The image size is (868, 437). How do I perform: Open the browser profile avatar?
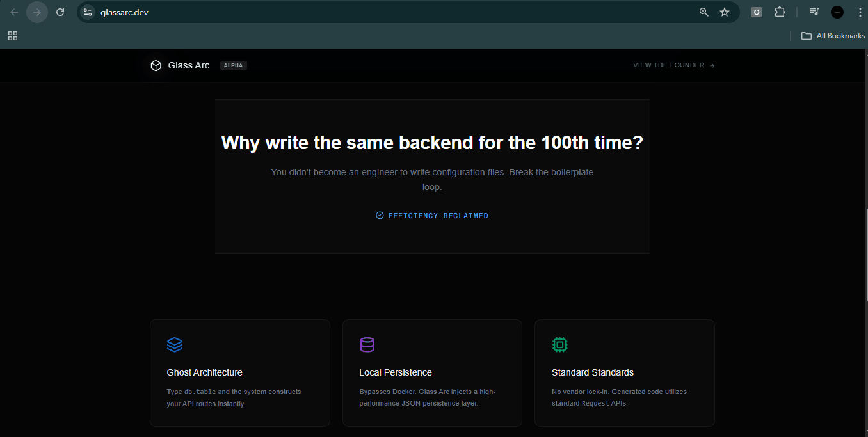tap(837, 12)
